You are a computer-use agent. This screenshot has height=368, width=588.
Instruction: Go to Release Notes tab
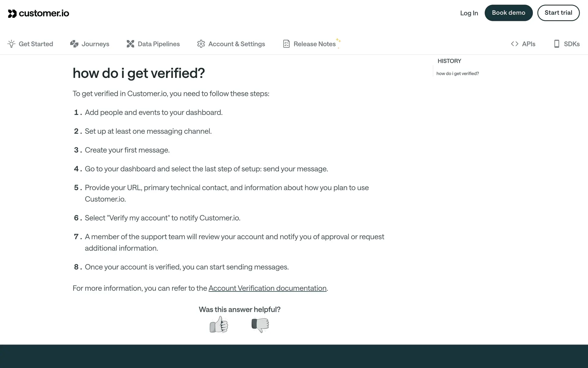[x=315, y=44]
